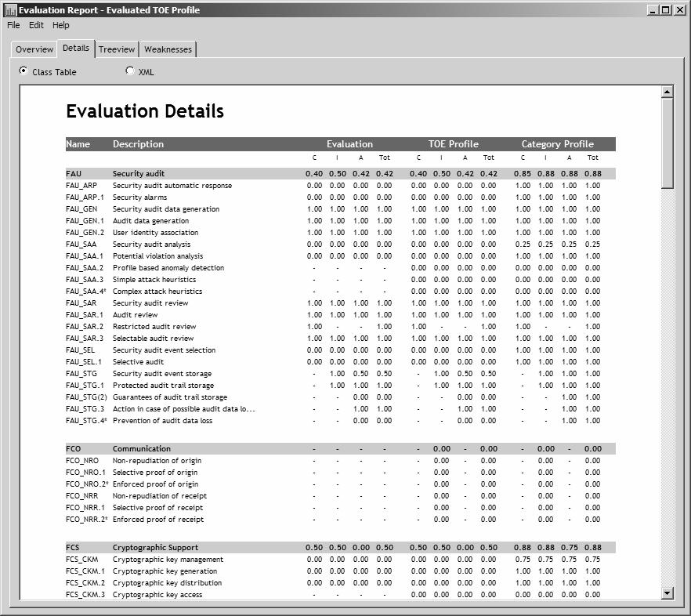Select the FAU_SAR.3 row name

coord(85,339)
